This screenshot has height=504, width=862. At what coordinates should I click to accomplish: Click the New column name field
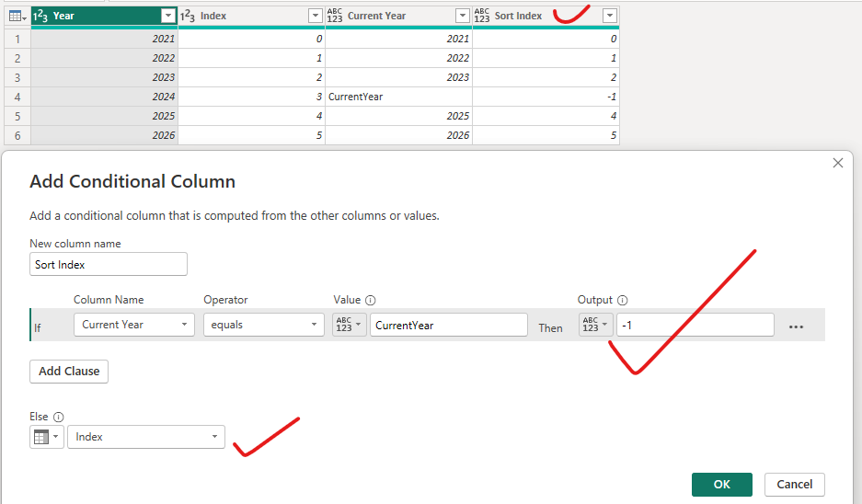coord(109,264)
